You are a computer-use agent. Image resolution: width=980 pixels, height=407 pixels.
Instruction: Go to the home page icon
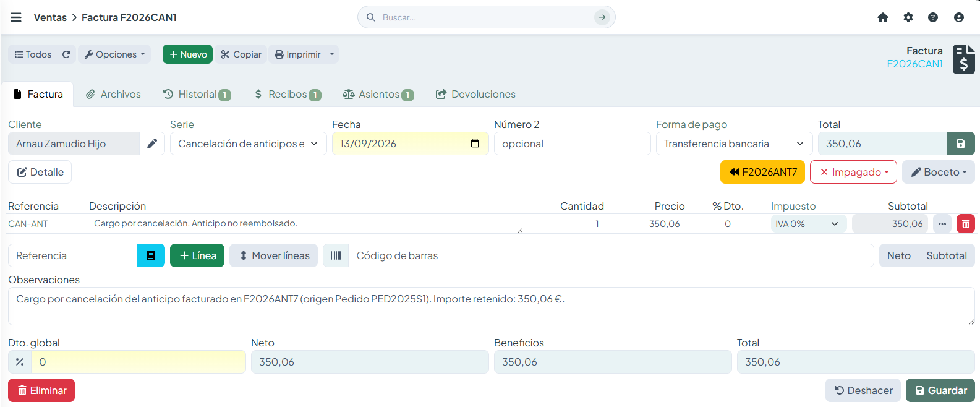click(x=883, y=17)
